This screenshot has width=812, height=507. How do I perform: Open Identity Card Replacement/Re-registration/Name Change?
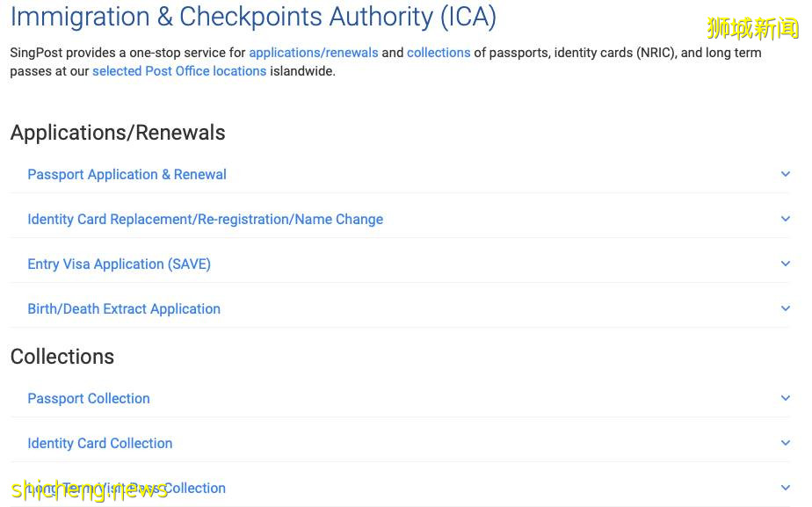click(x=205, y=219)
